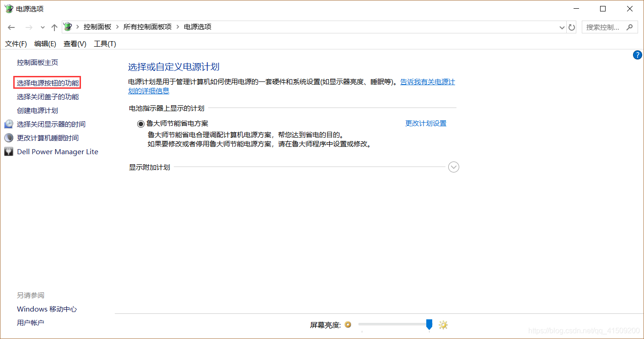This screenshot has width=644, height=339.
Task: Open Windows 移动中心 link
Action: click(47, 309)
